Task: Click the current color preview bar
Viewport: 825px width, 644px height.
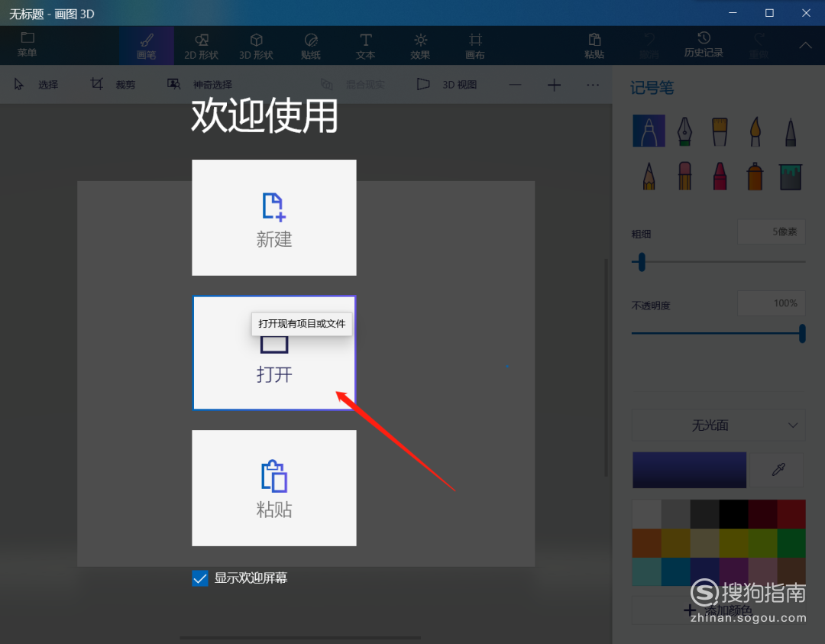Action: [689, 470]
